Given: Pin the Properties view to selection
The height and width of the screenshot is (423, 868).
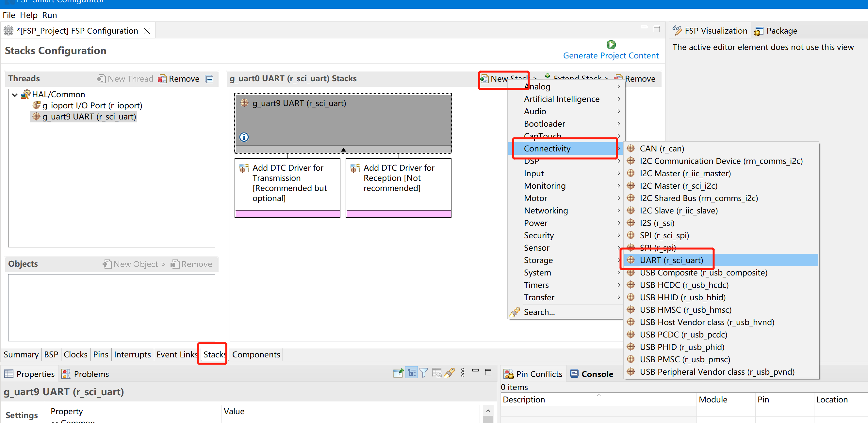Looking at the screenshot, I should pyautogui.click(x=398, y=373).
